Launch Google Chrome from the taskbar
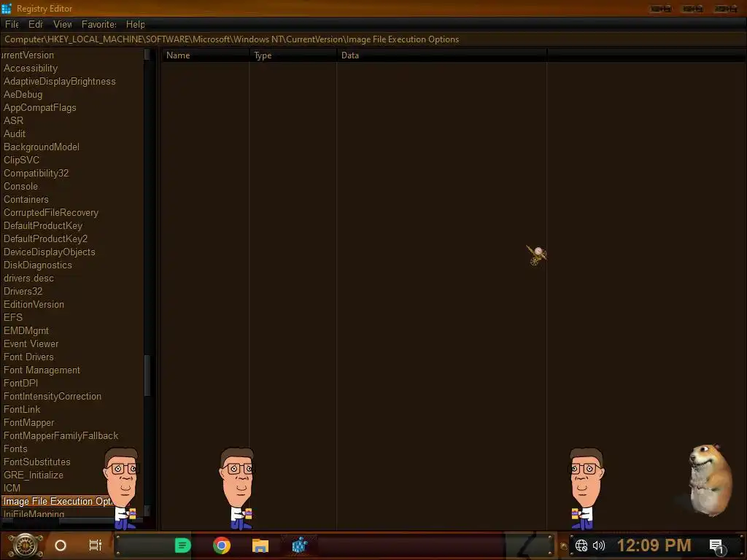 (222, 545)
